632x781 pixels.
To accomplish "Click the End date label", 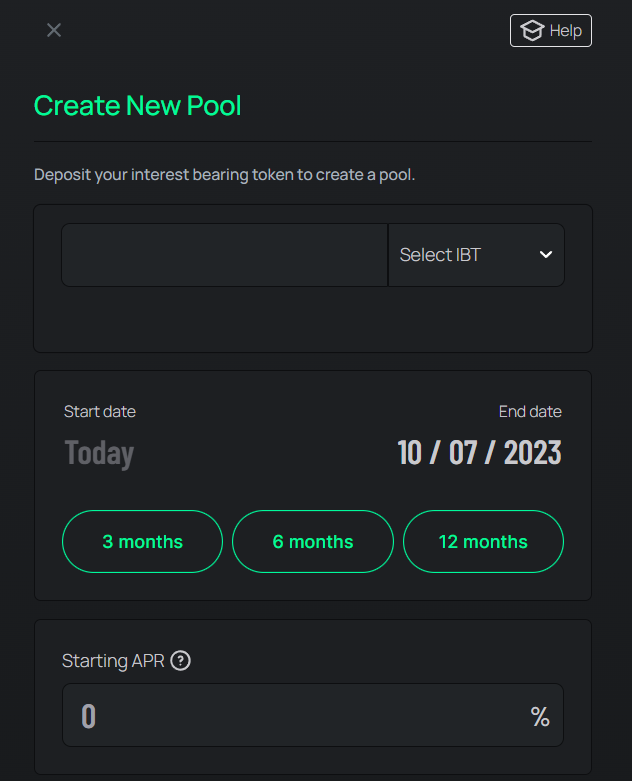I will (530, 412).
